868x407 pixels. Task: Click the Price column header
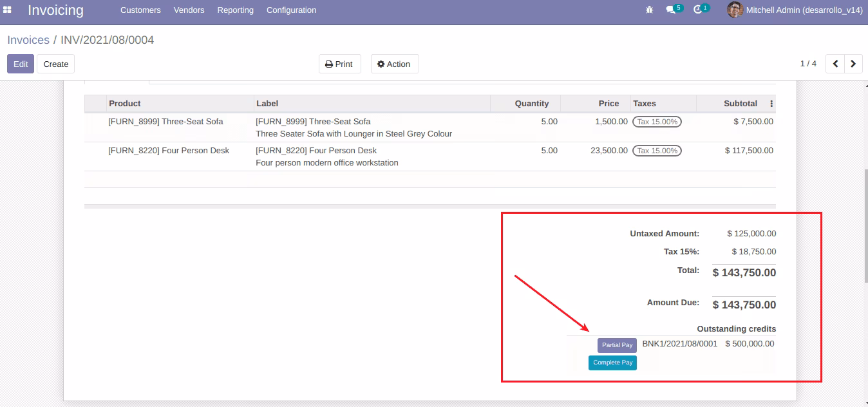click(596, 103)
